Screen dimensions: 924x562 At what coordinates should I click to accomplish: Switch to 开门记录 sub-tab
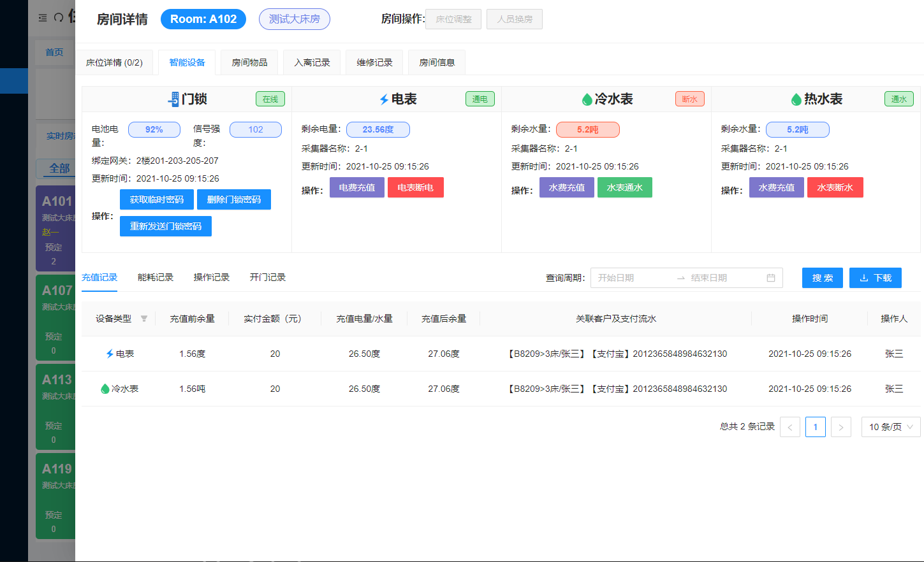pos(268,278)
